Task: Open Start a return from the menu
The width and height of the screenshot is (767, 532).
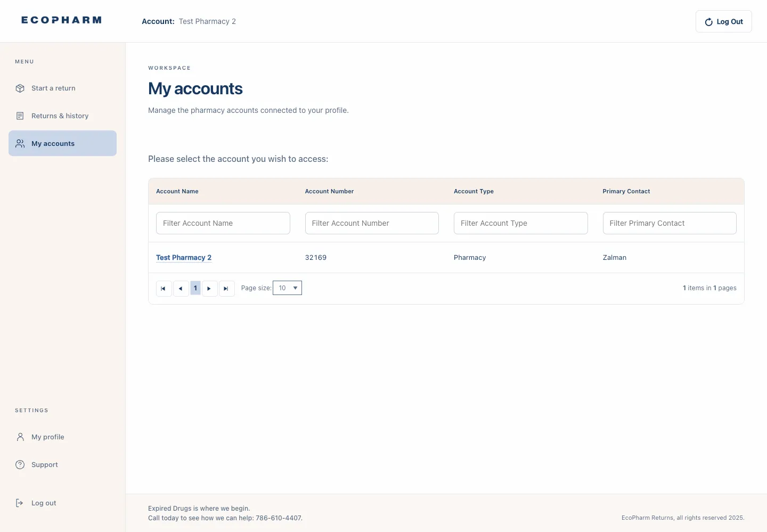Action: click(x=62, y=88)
